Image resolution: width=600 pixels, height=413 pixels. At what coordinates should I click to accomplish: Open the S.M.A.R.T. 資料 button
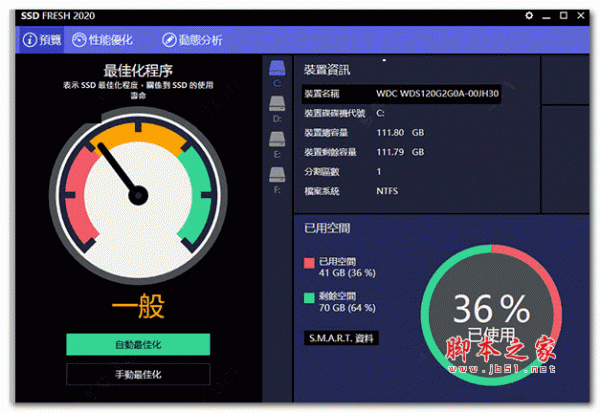point(341,338)
